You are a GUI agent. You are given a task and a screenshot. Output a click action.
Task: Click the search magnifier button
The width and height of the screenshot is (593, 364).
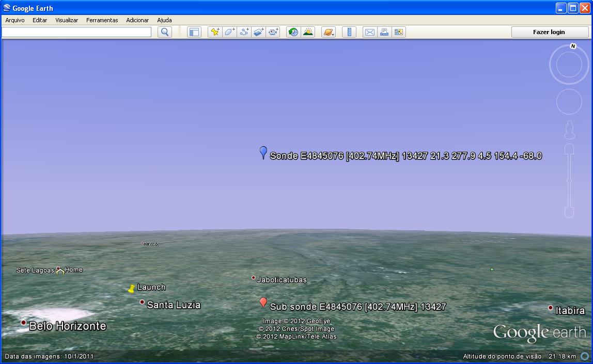(x=164, y=32)
